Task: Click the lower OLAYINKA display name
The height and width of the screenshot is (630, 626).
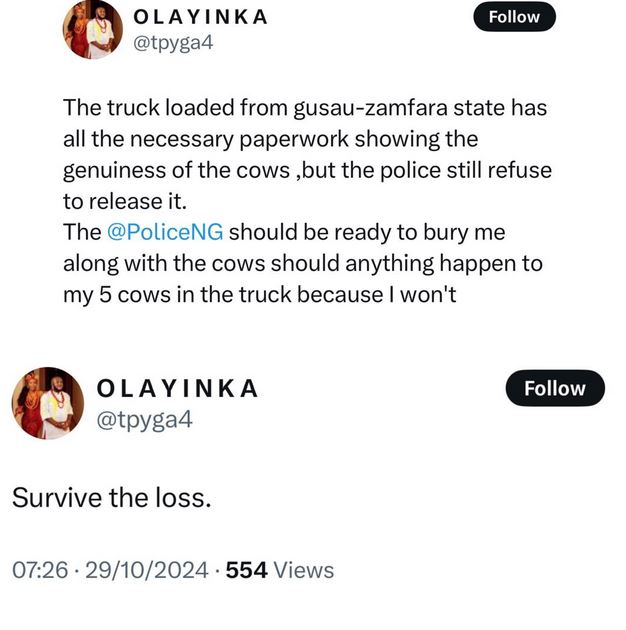Action: (x=177, y=388)
